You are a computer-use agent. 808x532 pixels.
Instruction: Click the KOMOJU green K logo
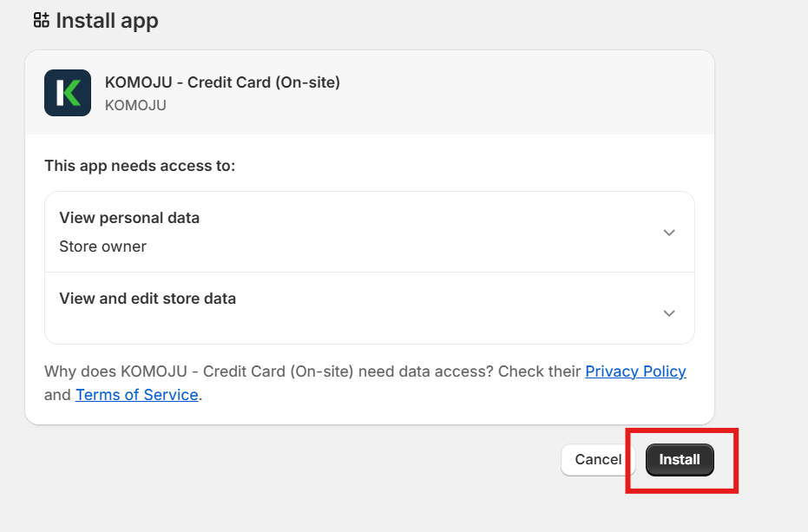[x=68, y=93]
